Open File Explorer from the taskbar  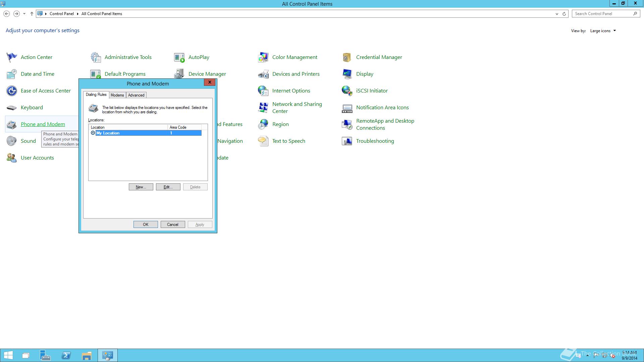point(87,355)
